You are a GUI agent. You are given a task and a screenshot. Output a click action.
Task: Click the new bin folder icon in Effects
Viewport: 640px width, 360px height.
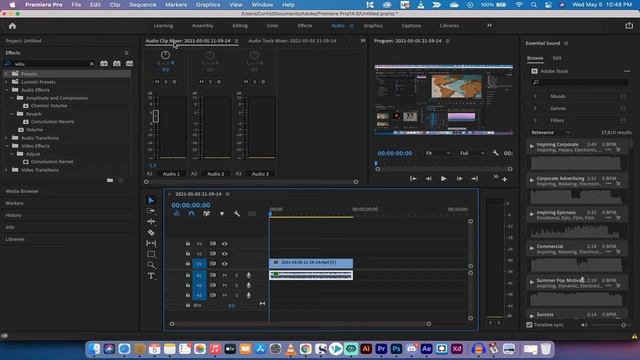click(x=110, y=180)
